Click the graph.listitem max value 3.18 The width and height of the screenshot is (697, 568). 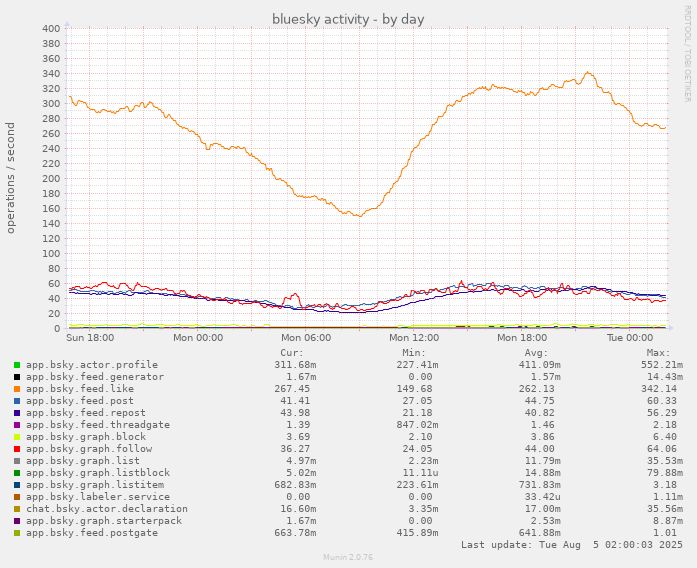(x=665, y=485)
